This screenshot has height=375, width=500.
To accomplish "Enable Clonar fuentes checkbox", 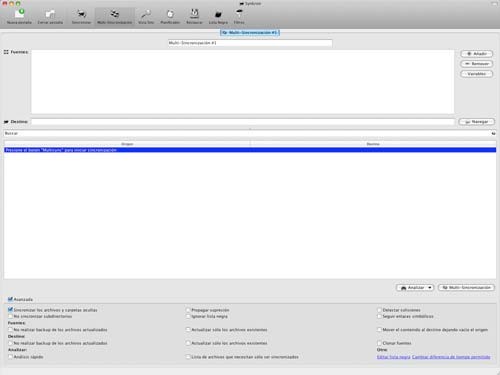I will coord(379,343).
